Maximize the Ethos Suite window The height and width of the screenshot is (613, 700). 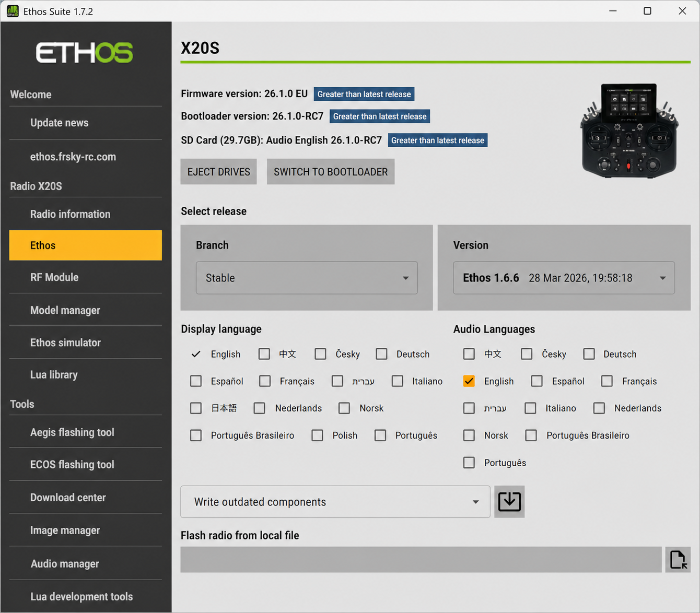tap(647, 11)
